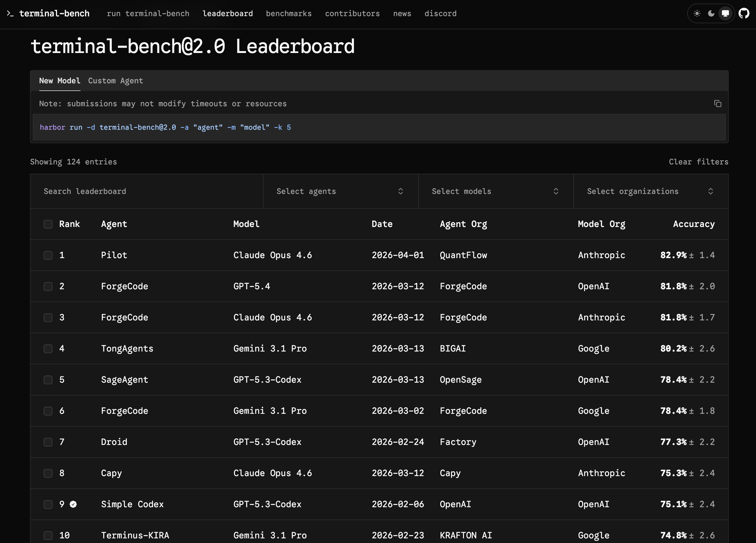Click the date 2026-02-06
This screenshot has width=756, height=543.
point(398,504)
